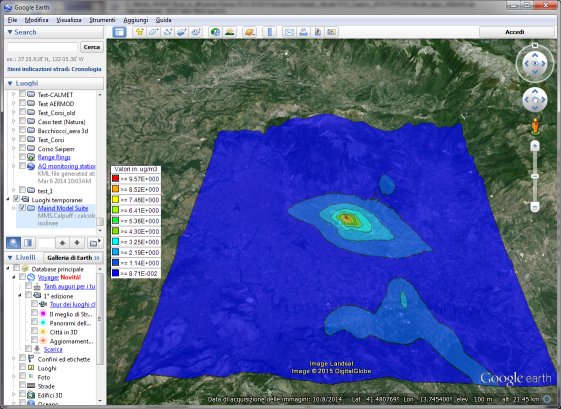This screenshot has height=409, width=561.
Task: Collapse the Luoghi temporanei tree node
Action: click(x=8, y=199)
